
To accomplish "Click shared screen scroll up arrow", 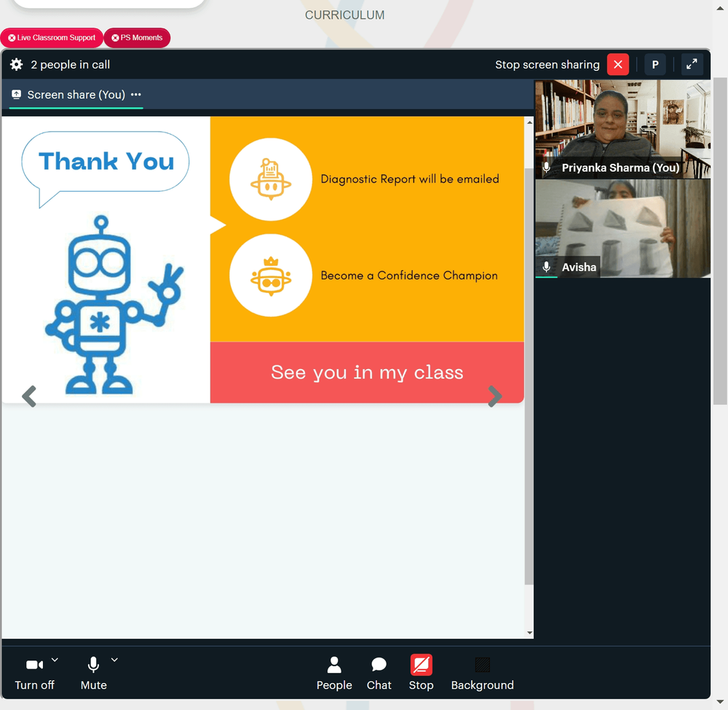I will tap(529, 122).
